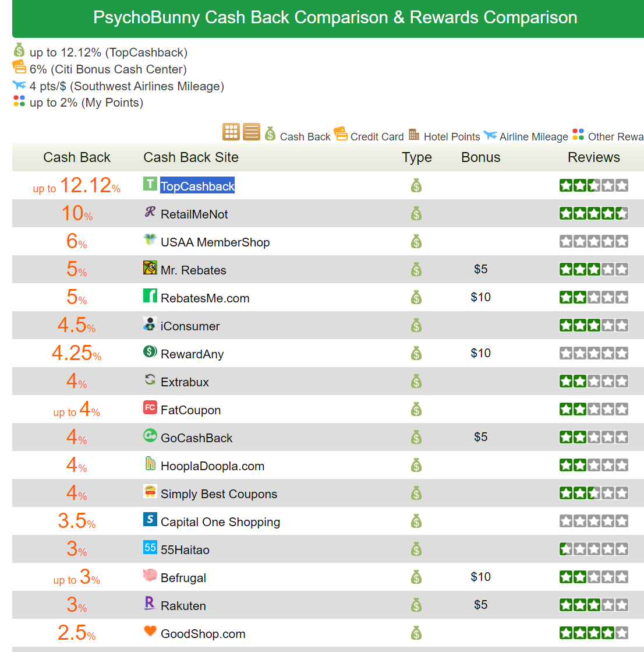Switch to grid view layout
Screen dimensions: 644x652
231,132
